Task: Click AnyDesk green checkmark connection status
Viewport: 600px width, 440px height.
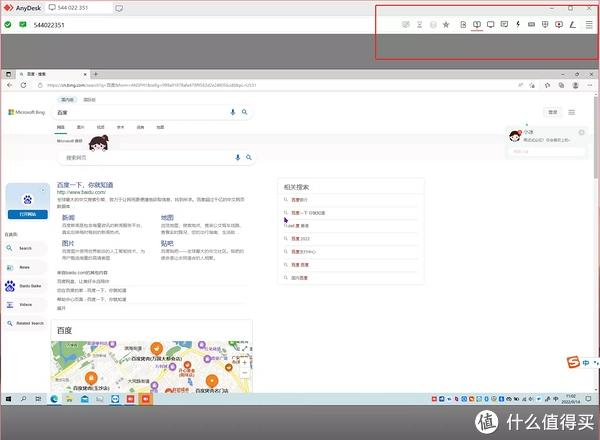Action: (8, 25)
